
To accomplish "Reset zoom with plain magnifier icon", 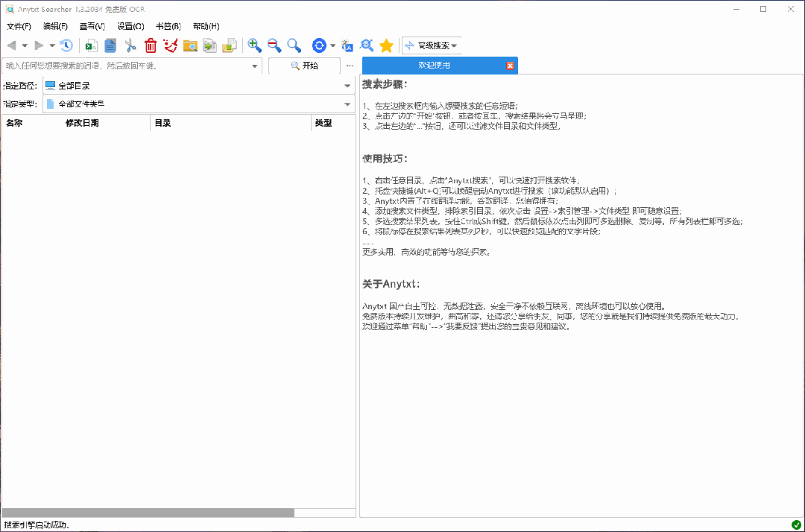I will coord(294,45).
